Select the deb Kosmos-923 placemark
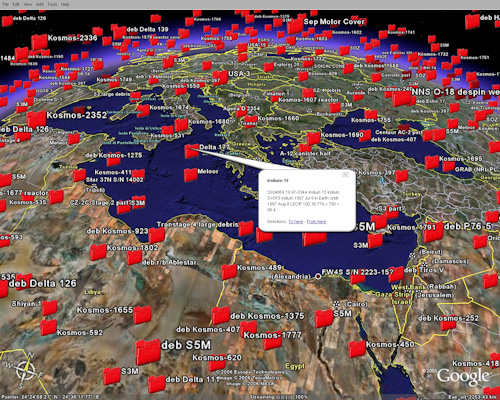 (156, 235)
